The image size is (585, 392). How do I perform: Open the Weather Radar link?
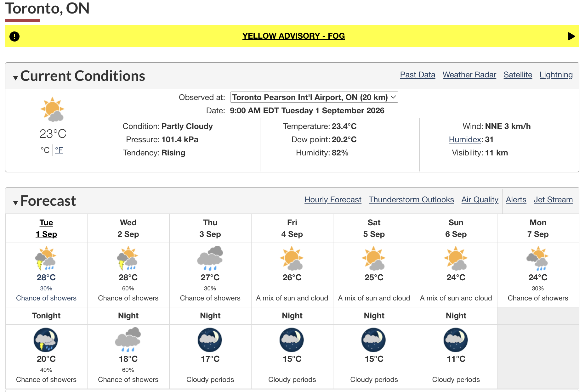[x=469, y=75]
